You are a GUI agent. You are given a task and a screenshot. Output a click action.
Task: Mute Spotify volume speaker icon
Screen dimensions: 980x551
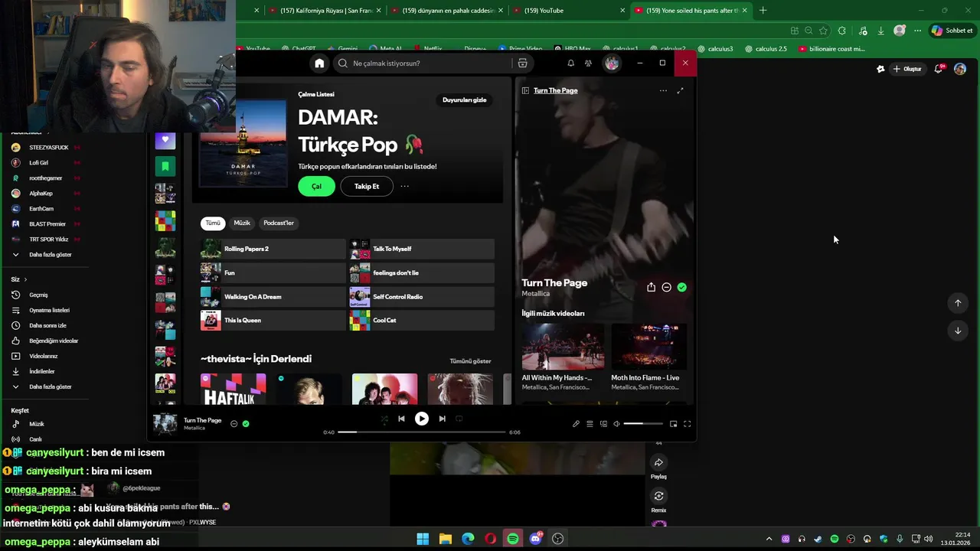coord(616,424)
